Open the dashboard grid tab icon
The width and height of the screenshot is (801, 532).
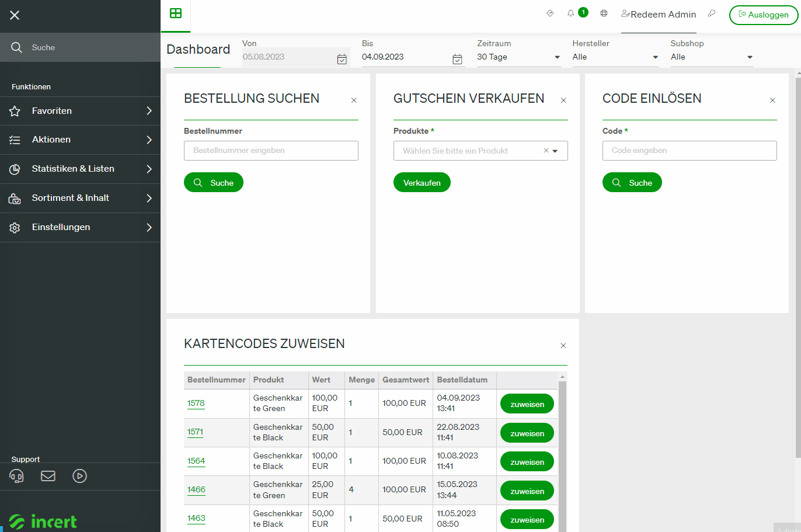pyautogui.click(x=176, y=13)
